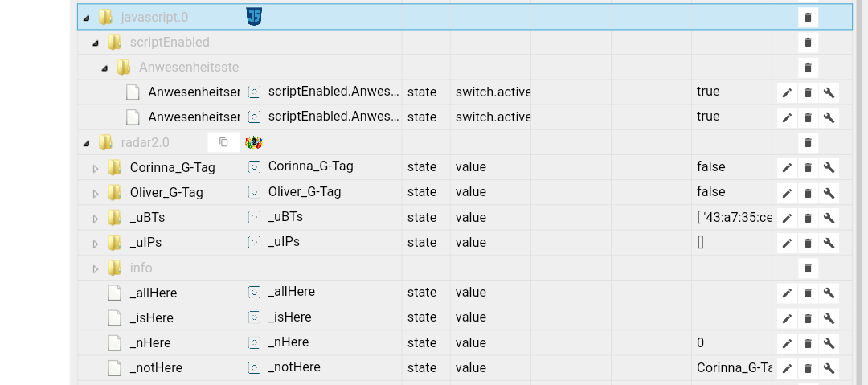Edit the Corinna_G-Tag object
Viewport: 868px width, 385px height.
[x=787, y=168]
